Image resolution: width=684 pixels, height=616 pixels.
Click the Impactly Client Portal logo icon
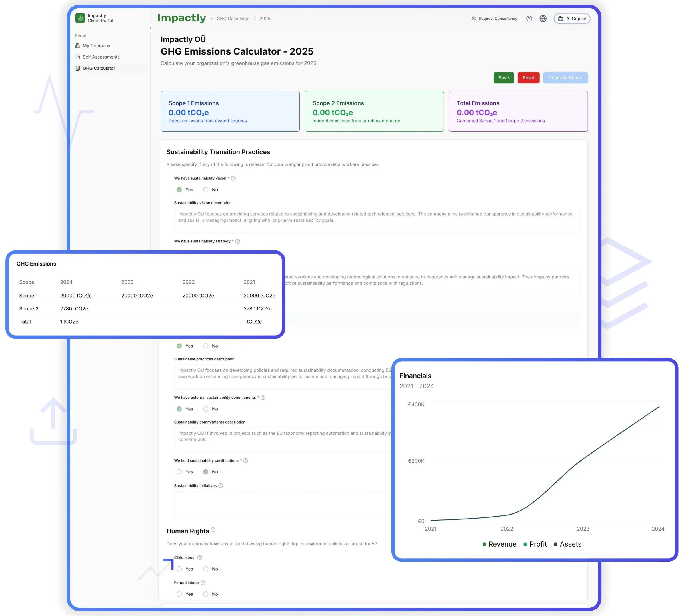[80, 18]
